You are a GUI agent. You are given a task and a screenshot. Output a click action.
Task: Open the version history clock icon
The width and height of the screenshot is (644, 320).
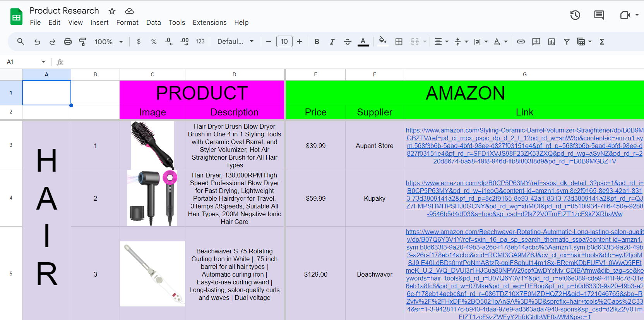point(575,15)
